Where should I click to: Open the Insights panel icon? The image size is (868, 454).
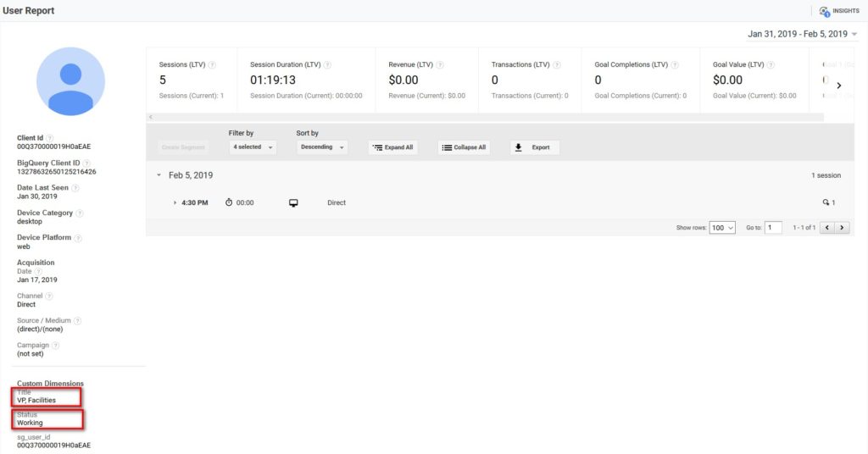coord(825,11)
